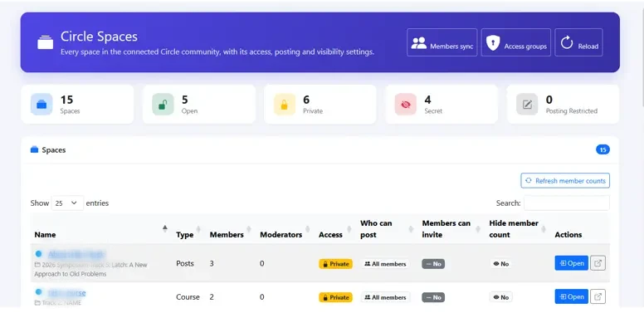Click the Private badge in the Course row
Viewport: 644px width, 313px height.
(335, 297)
